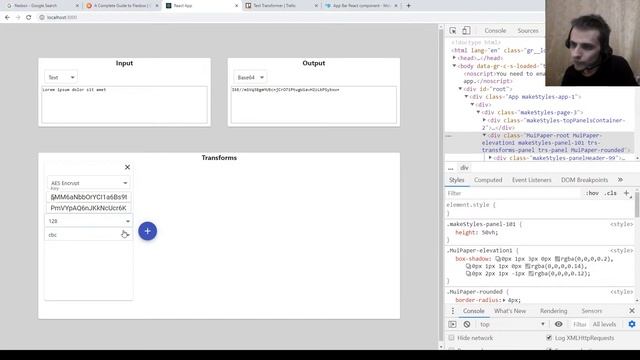Collapse the body element node

(x=454, y=66)
